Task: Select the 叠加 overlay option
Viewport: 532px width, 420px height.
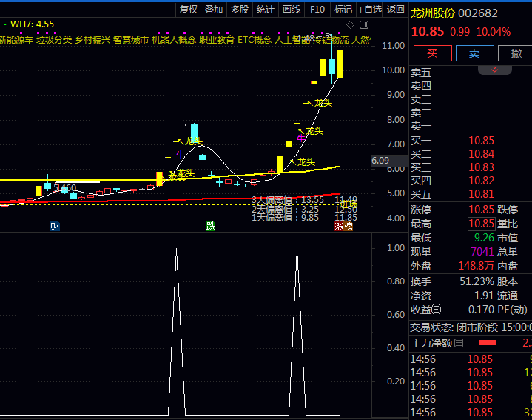Action: click(x=214, y=10)
